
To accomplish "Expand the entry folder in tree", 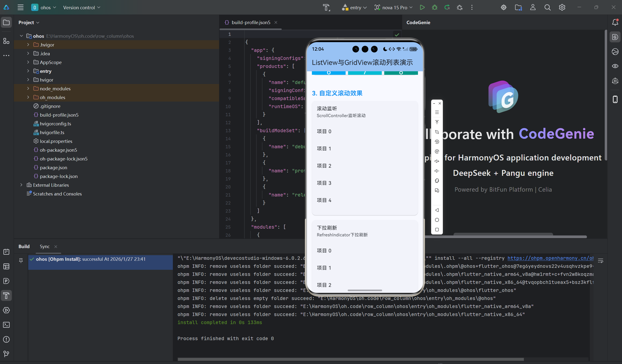I will pyautogui.click(x=28, y=71).
